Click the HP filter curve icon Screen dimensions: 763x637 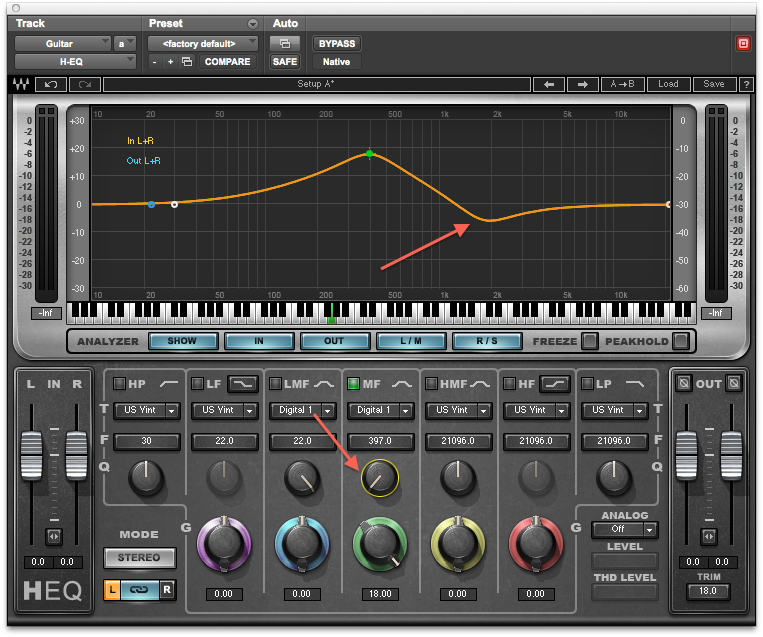169,384
